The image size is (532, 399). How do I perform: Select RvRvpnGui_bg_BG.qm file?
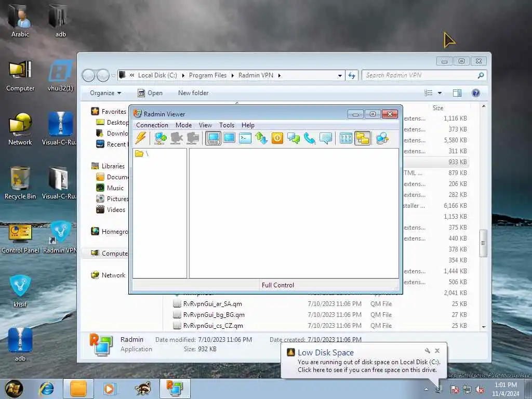point(214,314)
